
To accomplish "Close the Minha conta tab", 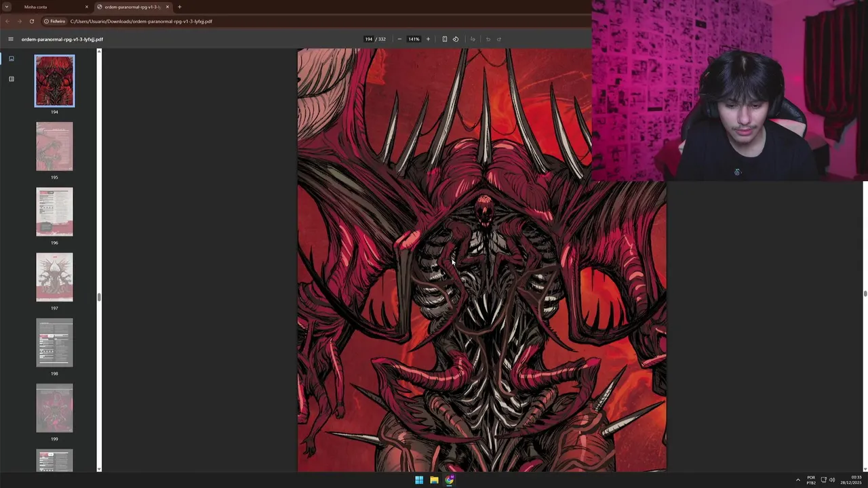I will 87,7.
